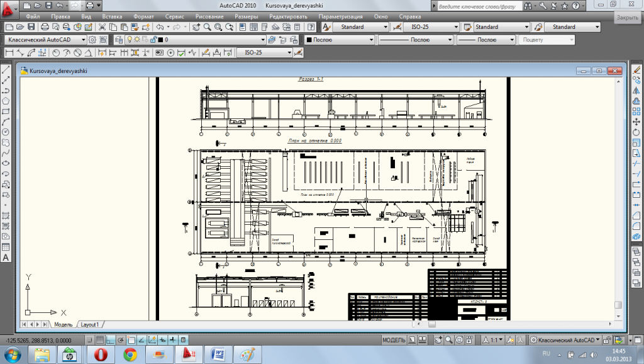
Task: Click the Windows Start button
Action: click(13, 355)
